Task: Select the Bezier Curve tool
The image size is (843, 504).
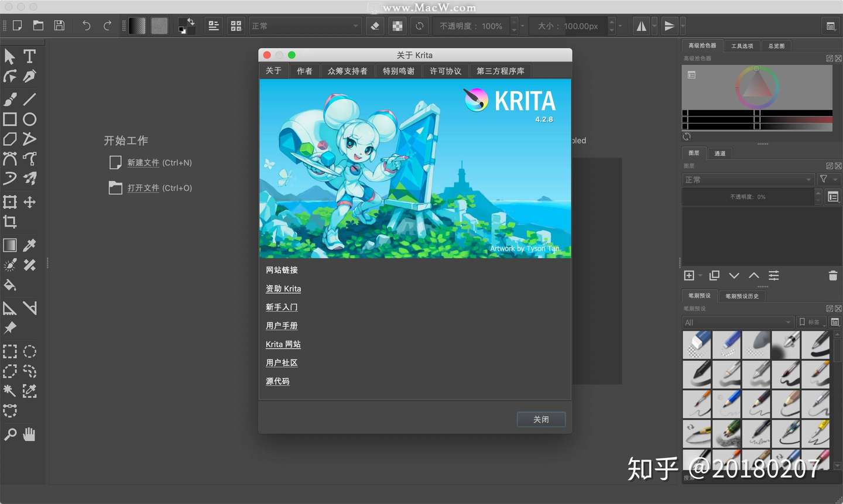Action: [x=10, y=159]
